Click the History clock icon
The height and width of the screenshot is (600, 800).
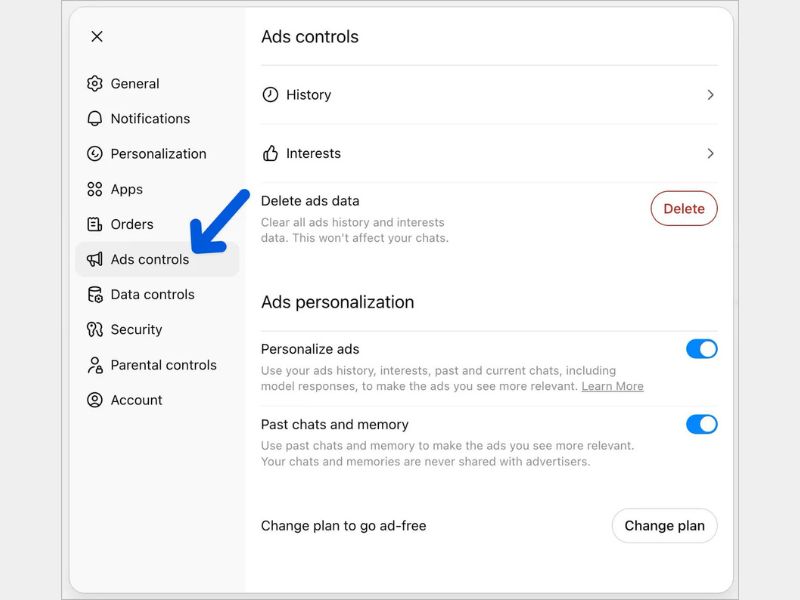pos(270,95)
